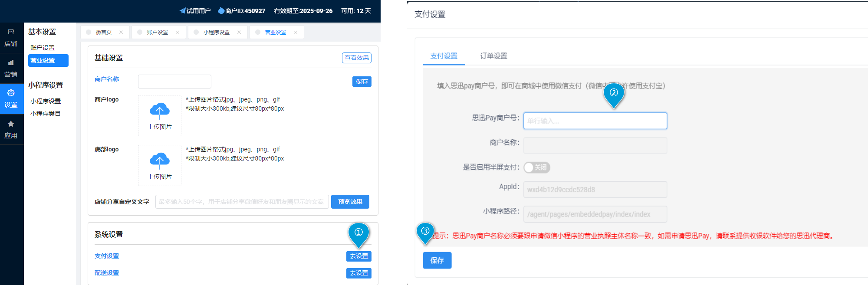Open 小程序设置 in the side menu
The width and height of the screenshot is (868, 285).
pyautogui.click(x=46, y=101)
